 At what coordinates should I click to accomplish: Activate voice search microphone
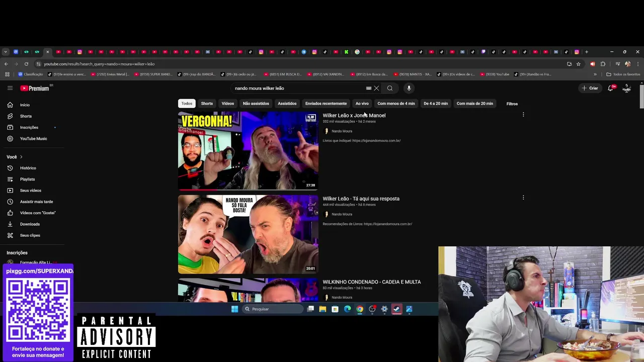coord(409,88)
